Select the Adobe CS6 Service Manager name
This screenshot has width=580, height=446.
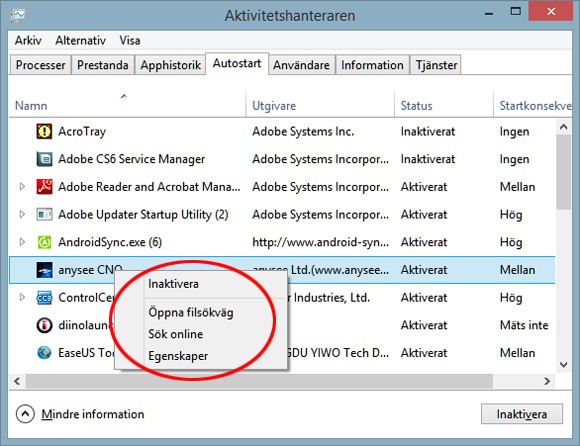(x=131, y=159)
